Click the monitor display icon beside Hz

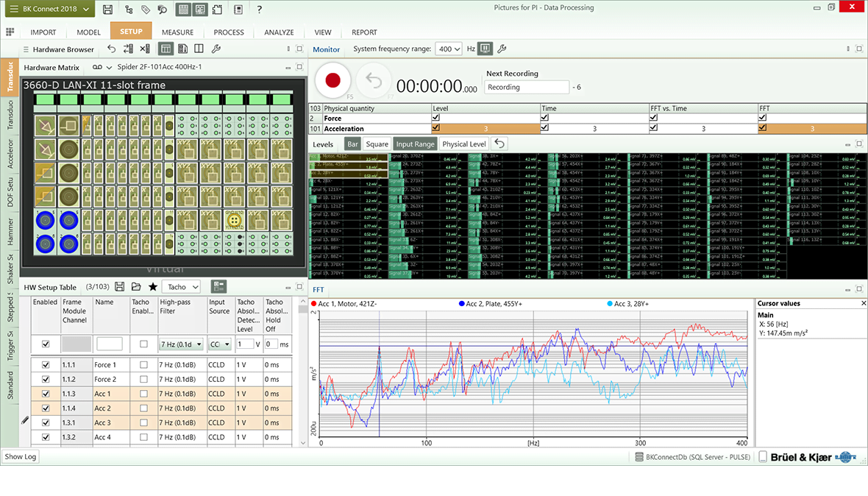point(485,49)
